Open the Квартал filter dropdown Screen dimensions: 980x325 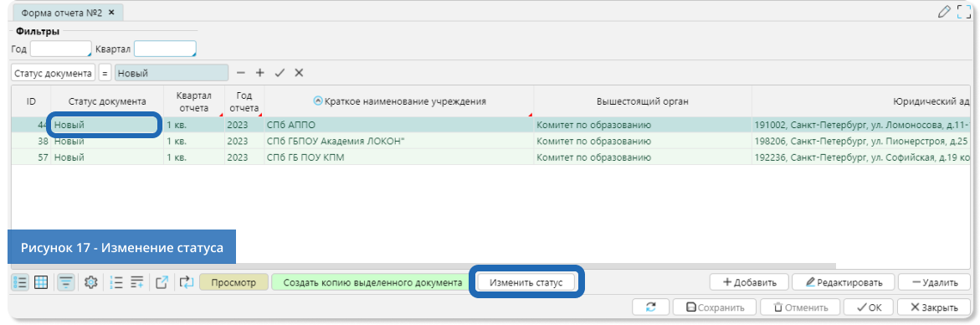tap(165, 49)
